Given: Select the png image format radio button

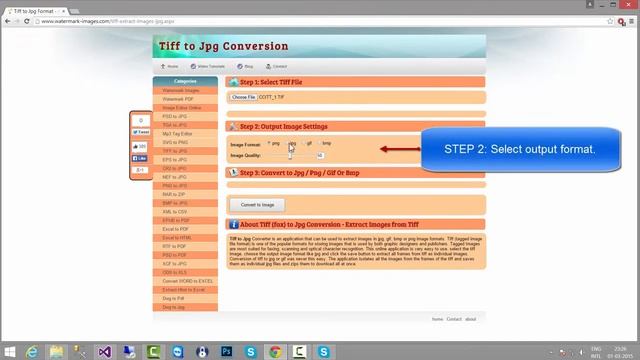Looking at the screenshot, I should (269, 143).
